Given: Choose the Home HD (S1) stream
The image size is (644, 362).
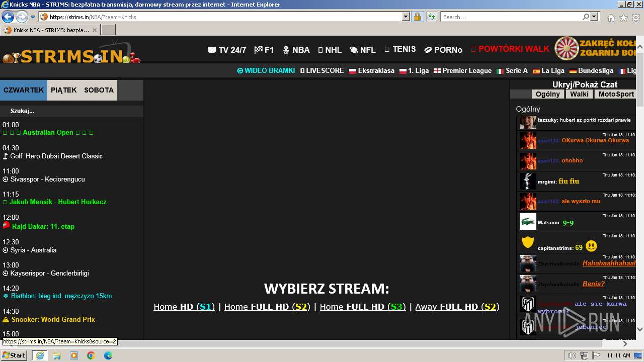Looking at the screenshot, I should [184, 307].
